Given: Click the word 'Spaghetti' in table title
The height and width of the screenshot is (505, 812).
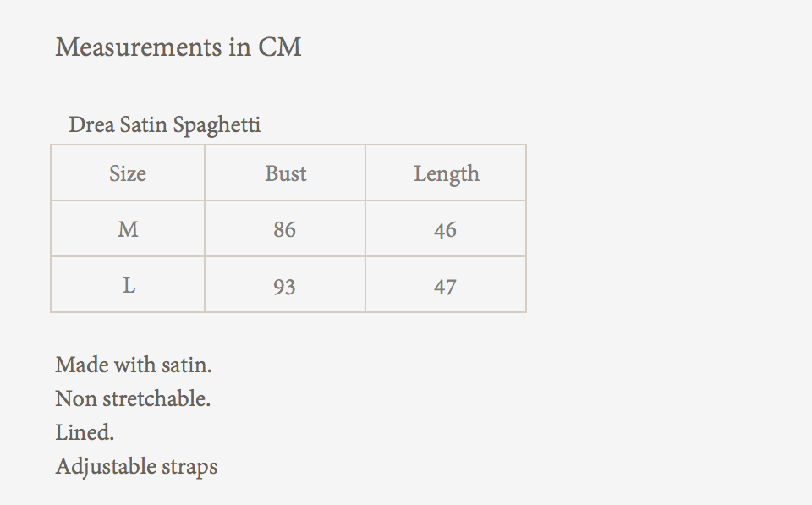Looking at the screenshot, I should [x=217, y=125].
